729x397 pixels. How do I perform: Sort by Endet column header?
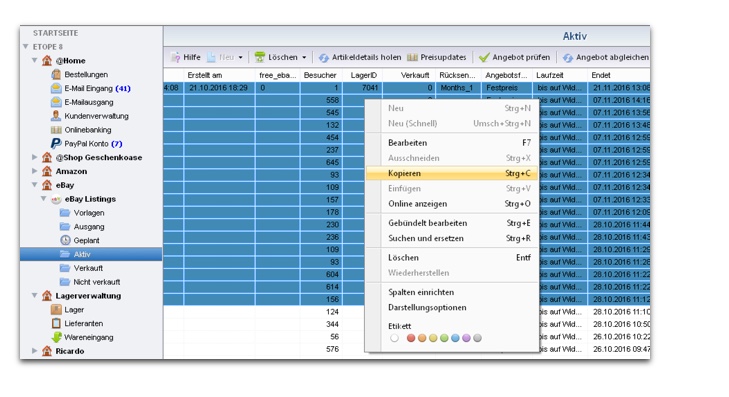pyautogui.click(x=619, y=75)
